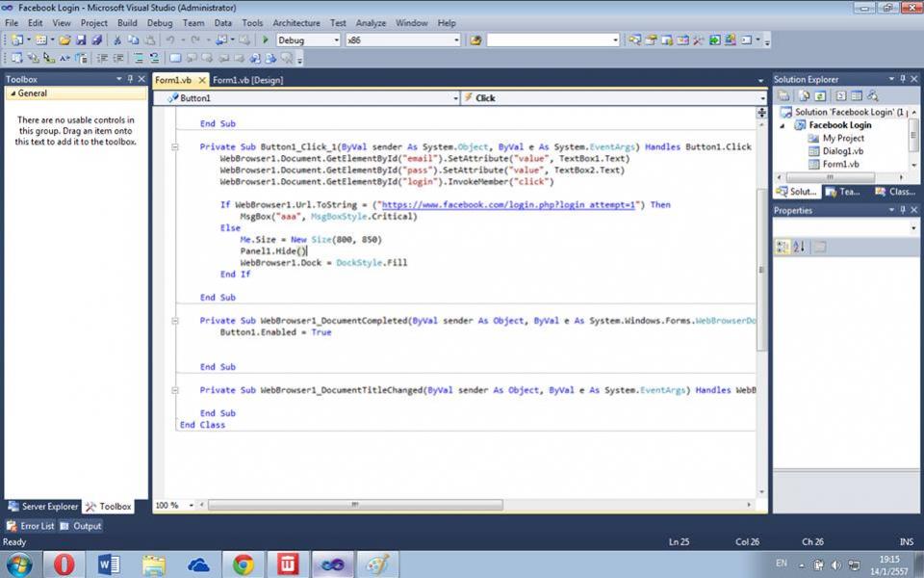This screenshot has width=924, height=578.
Task: Switch to Form1.vb [Design] tab
Action: coord(248,80)
